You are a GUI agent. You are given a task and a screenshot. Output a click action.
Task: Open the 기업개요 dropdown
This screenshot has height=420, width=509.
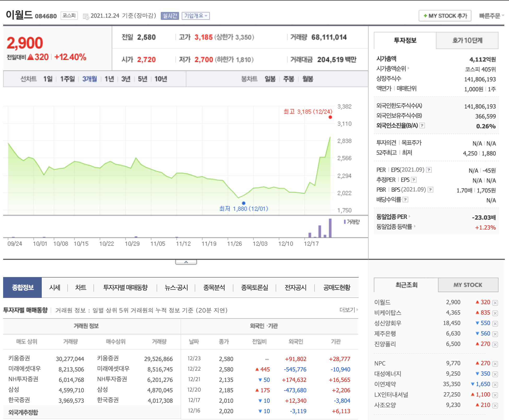click(196, 16)
